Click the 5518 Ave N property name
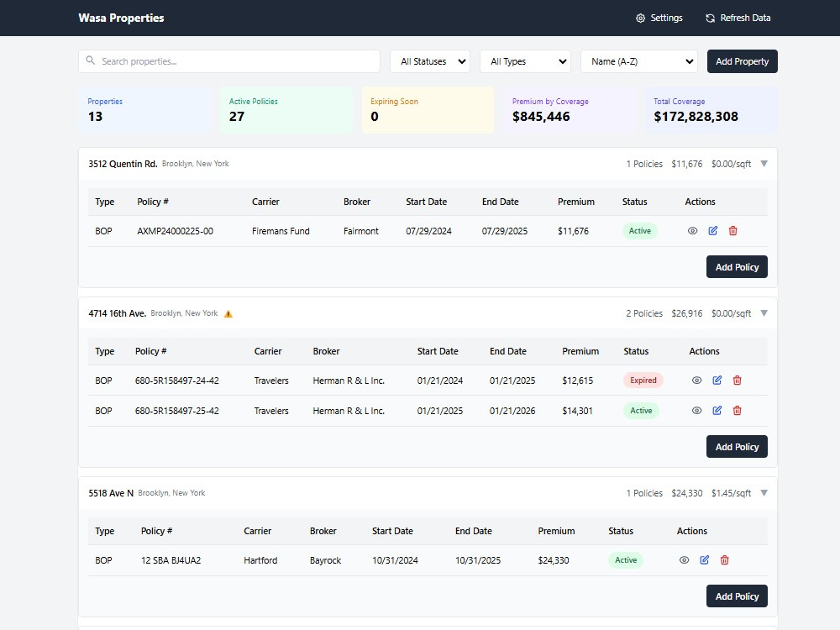 (x=111, y=493)
